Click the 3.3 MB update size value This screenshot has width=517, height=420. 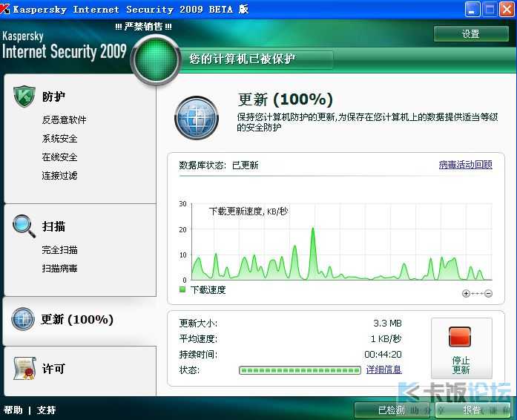coord(387,323)
